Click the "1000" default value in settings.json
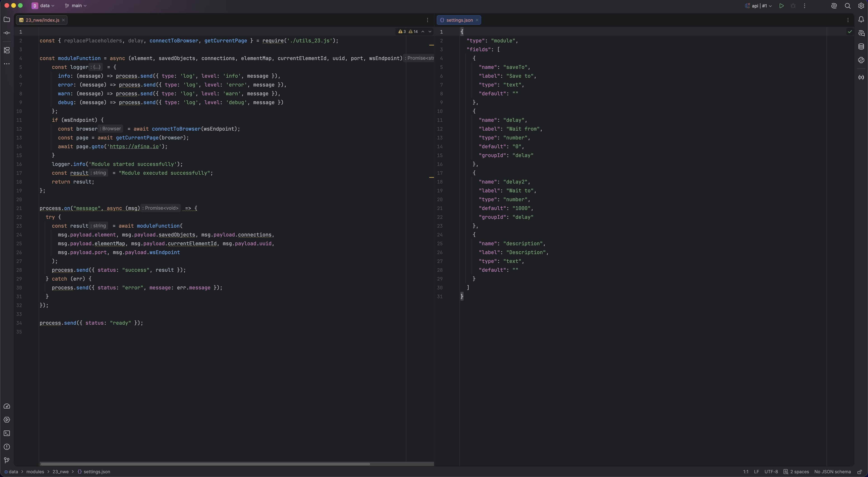The width and height of the screenshot is (868, 477). pos(521,208)
